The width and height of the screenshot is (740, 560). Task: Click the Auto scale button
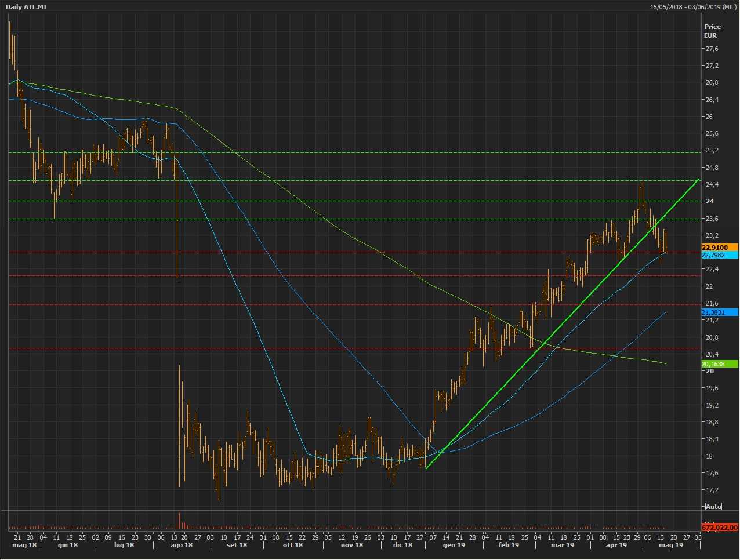tap(713, 507)
